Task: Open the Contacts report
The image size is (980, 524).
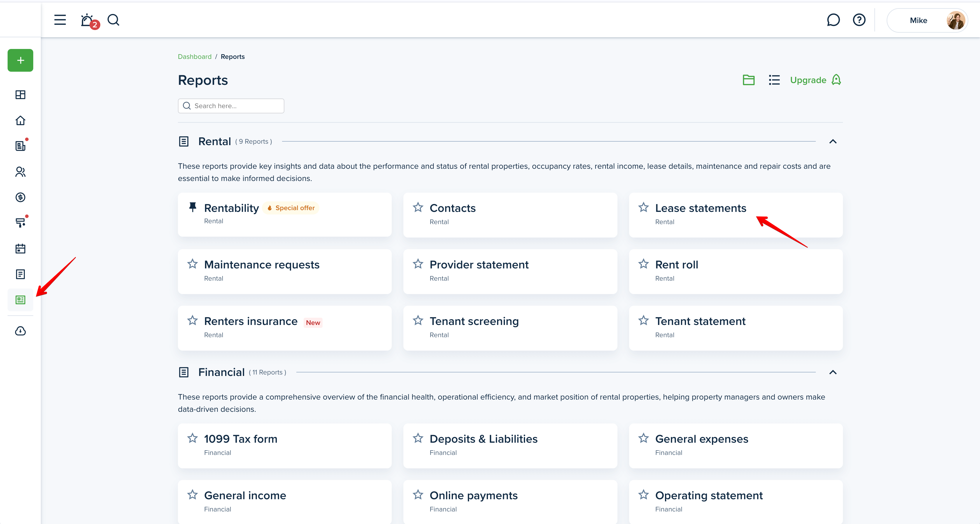Action: point(510,215)
